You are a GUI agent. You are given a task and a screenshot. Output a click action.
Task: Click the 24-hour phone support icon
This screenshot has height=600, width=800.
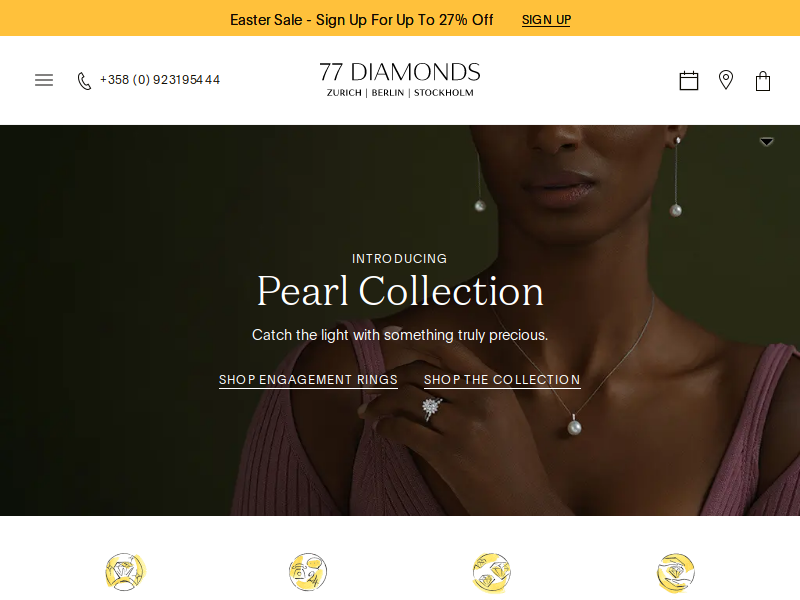pos(308,572)
